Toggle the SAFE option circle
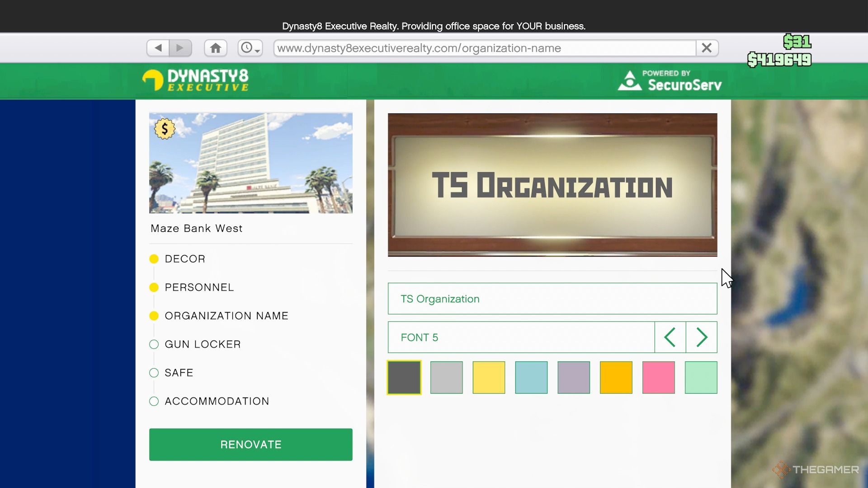The width and height of the screenshot is (868, 488). 153,372
